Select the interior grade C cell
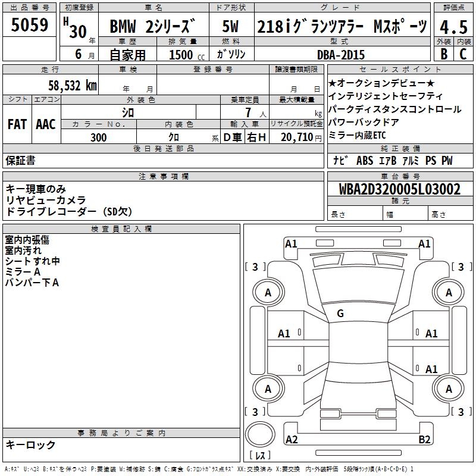Image resolution: width=476 pixels, height=476 pixels. tap(463, 54)
